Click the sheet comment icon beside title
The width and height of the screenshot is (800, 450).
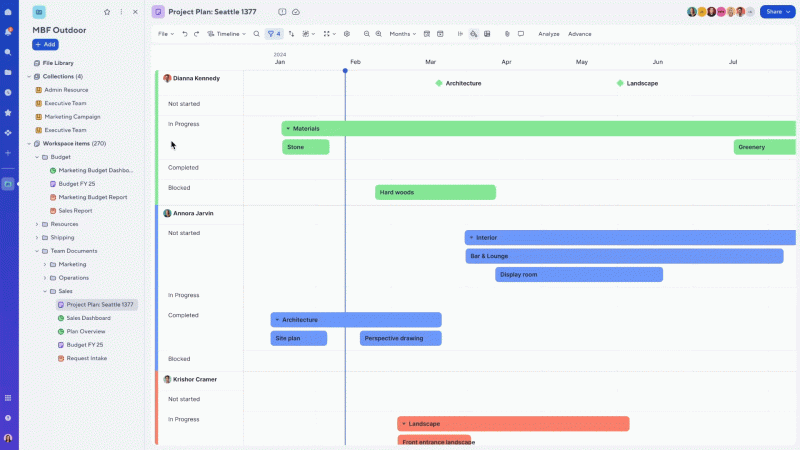tap(282, 12)
